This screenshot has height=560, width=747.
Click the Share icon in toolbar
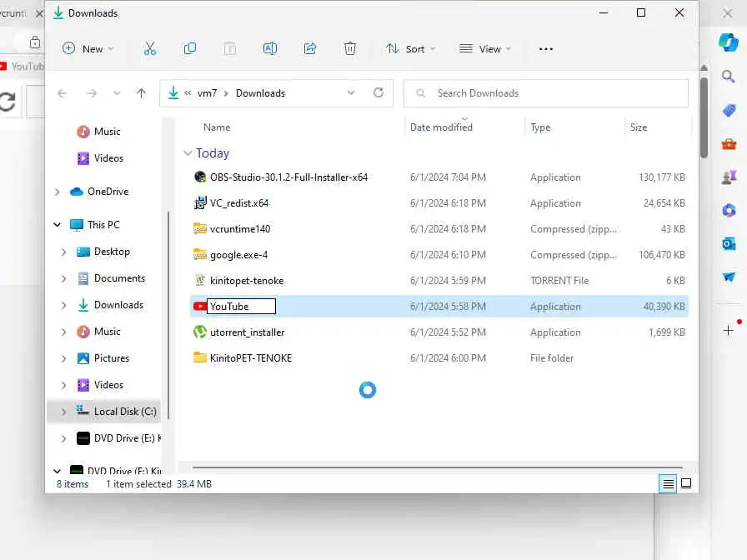pyautogui.click(x=310, y=48)
